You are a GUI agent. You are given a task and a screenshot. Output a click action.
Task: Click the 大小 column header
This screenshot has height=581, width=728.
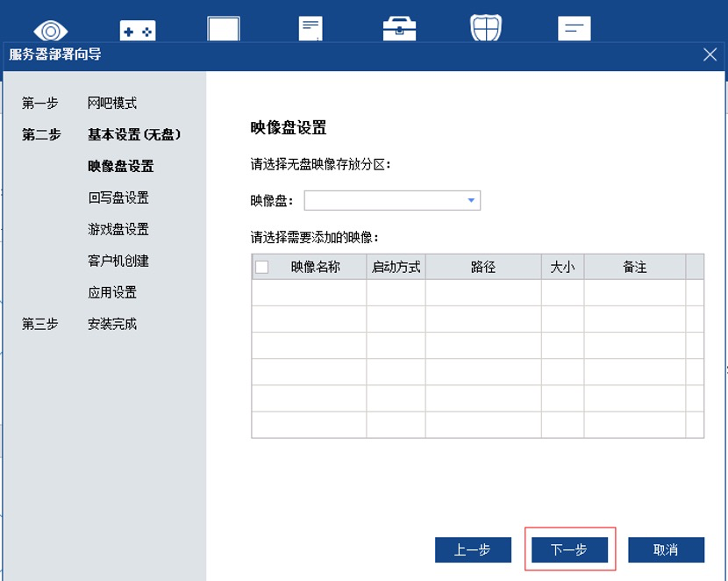coord(563,267)
